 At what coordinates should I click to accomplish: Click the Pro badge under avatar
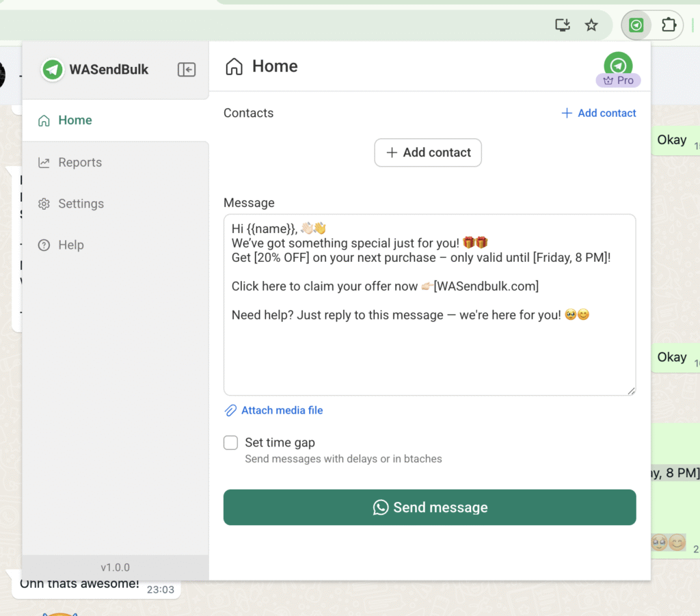tap(618, 81)
